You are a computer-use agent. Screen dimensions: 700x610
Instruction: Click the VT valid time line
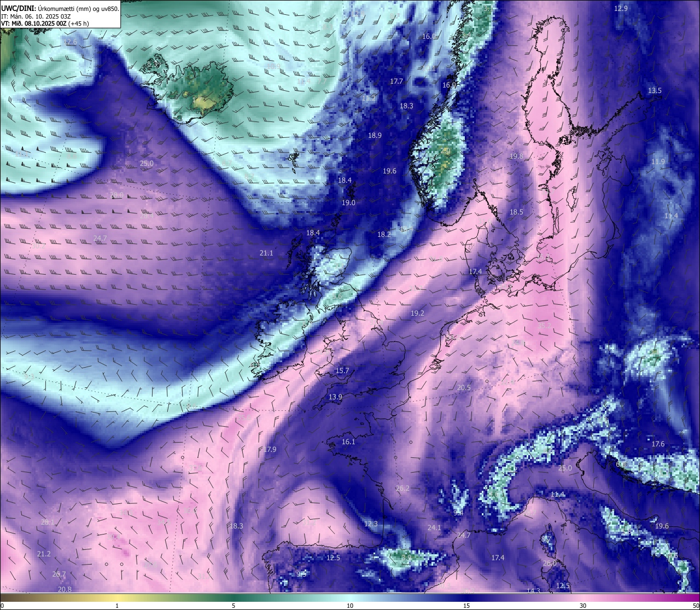(x=45, y=24)
